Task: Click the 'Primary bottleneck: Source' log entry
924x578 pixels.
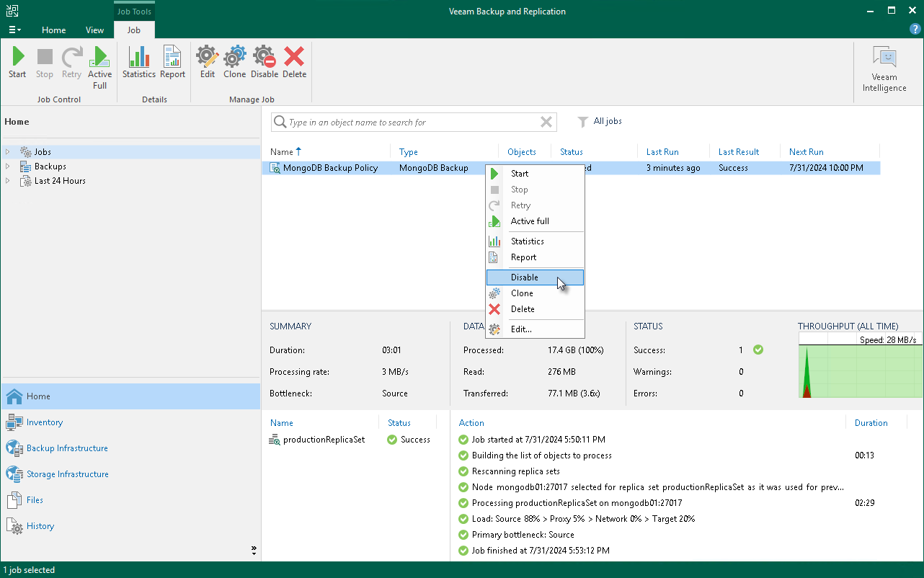Action: 523,535
